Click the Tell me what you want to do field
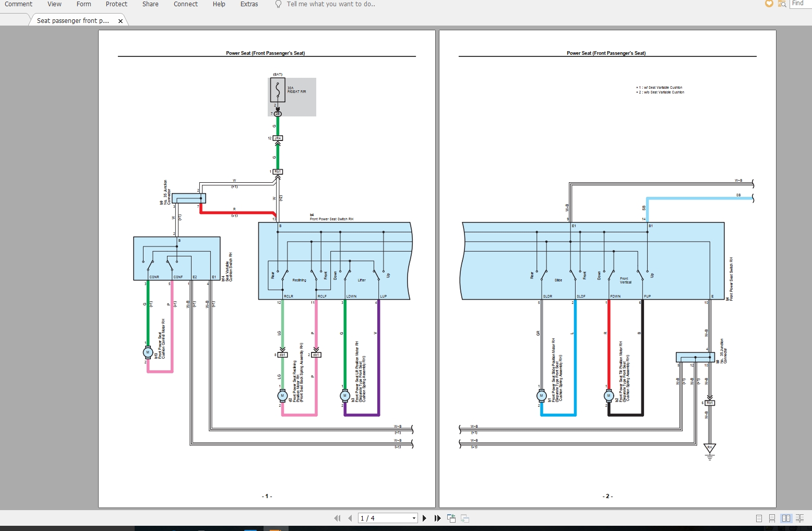 (329, 4)
